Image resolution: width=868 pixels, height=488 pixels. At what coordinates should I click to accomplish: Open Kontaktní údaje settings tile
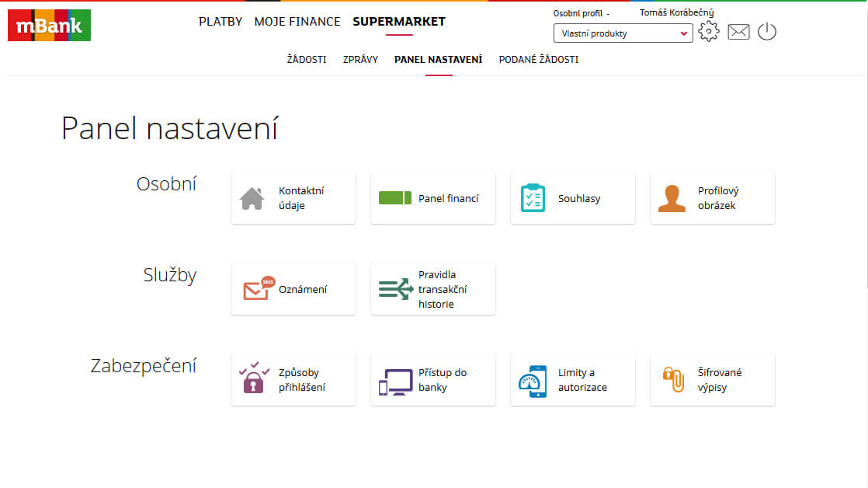tap(293, 197)
